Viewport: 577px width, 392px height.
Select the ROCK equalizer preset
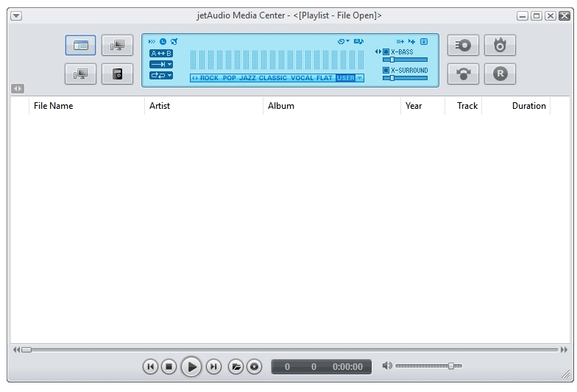[x=209, y=78]
